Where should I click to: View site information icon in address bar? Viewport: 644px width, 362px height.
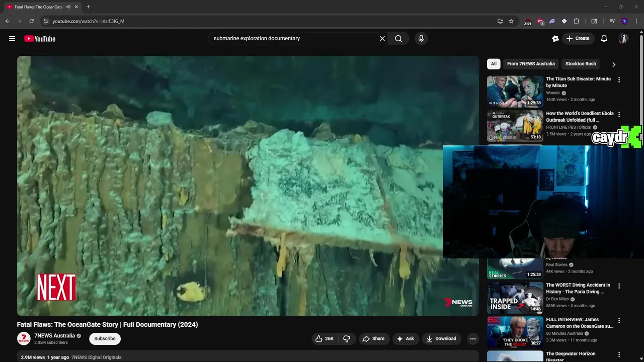point(46,21)
